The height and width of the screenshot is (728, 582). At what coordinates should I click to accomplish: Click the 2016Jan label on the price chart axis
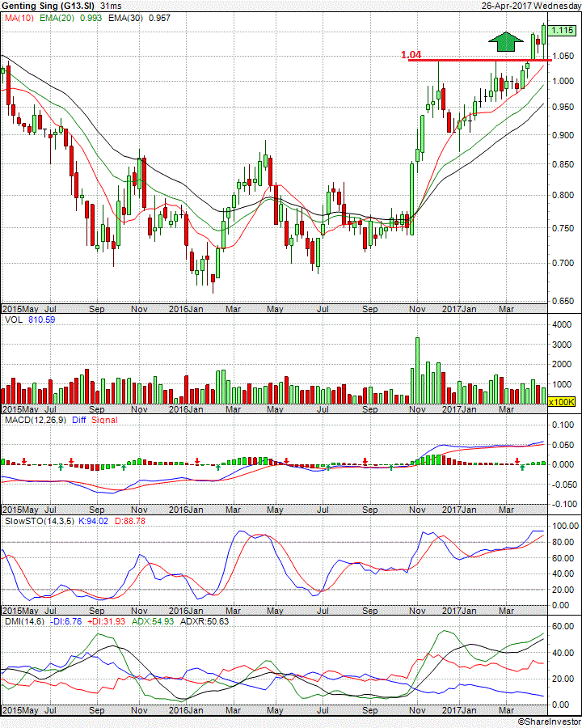[186, 309]
